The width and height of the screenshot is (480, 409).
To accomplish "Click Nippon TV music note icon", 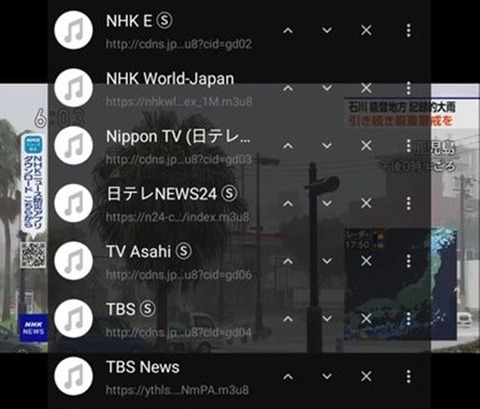I will [73, 145].
